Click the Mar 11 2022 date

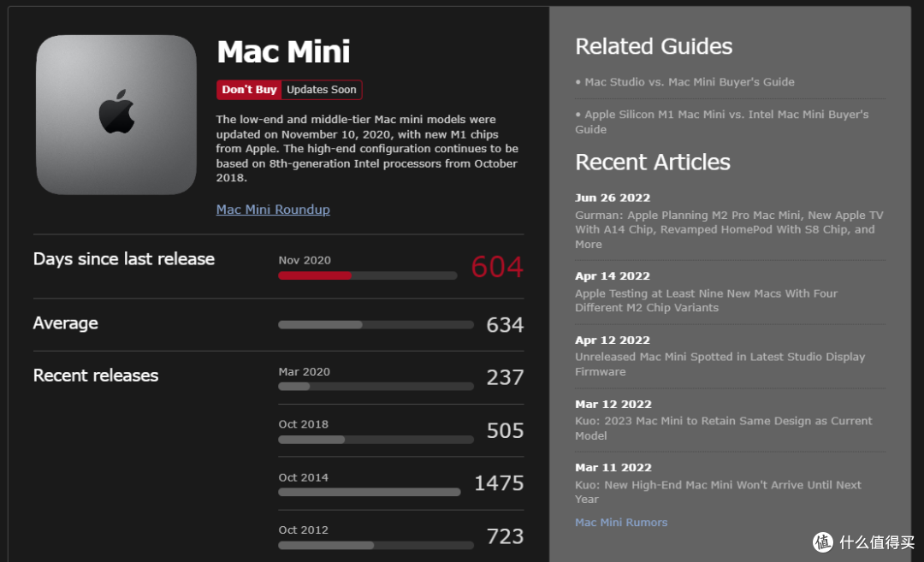pos(613,468)
